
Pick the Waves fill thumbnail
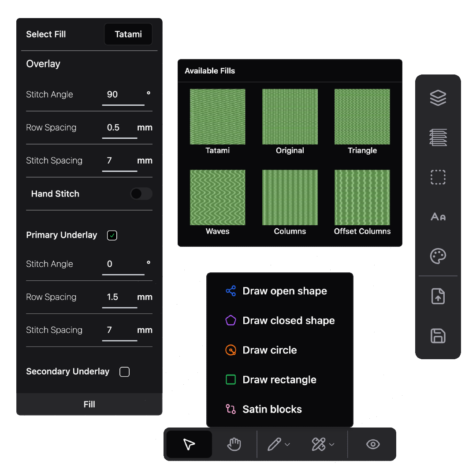point(217,198)
